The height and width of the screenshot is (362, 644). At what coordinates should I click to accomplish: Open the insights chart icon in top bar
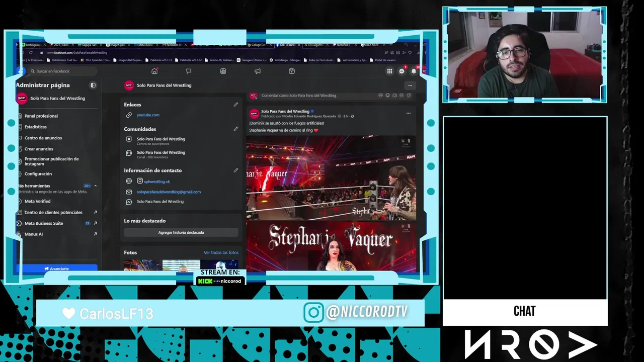coord(223,71)
